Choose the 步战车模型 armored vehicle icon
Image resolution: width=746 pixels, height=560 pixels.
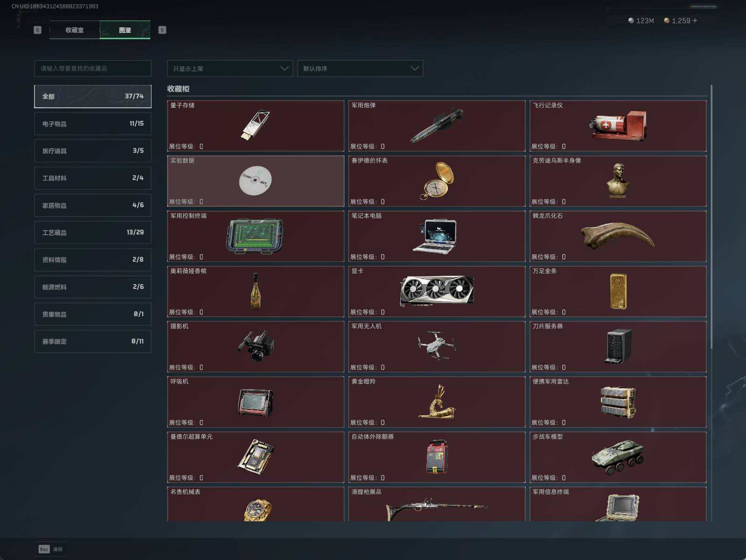point(618,457)
